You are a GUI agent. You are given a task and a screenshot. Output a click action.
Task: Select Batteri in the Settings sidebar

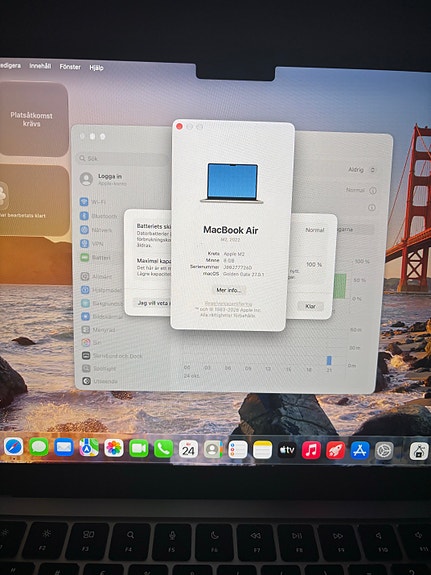[95, 257]
